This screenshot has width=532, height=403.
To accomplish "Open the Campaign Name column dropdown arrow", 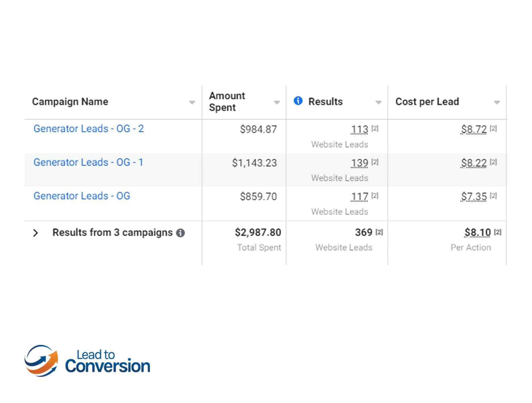I will [x=192, y=102].
